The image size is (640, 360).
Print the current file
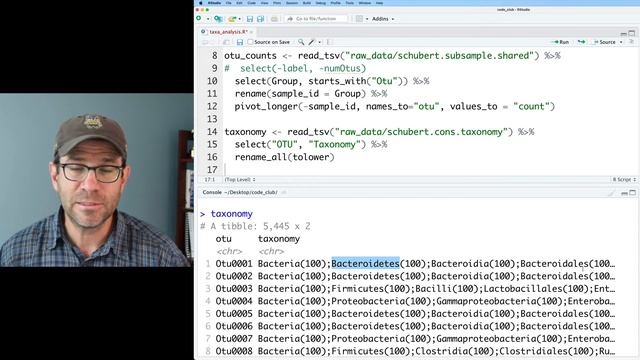click(x=274, y=19)
